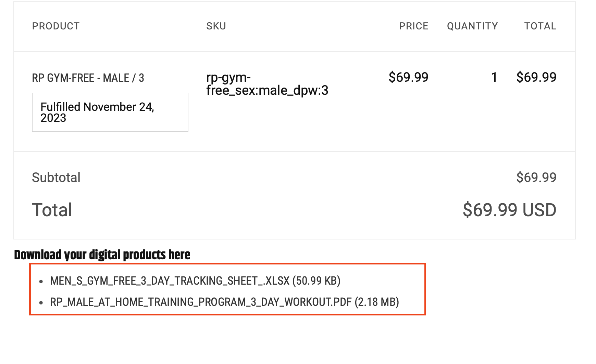The height and width of the screenshot is (364, 596).
Task: Click the Download your digital products here heading
Action: point(102,255)
